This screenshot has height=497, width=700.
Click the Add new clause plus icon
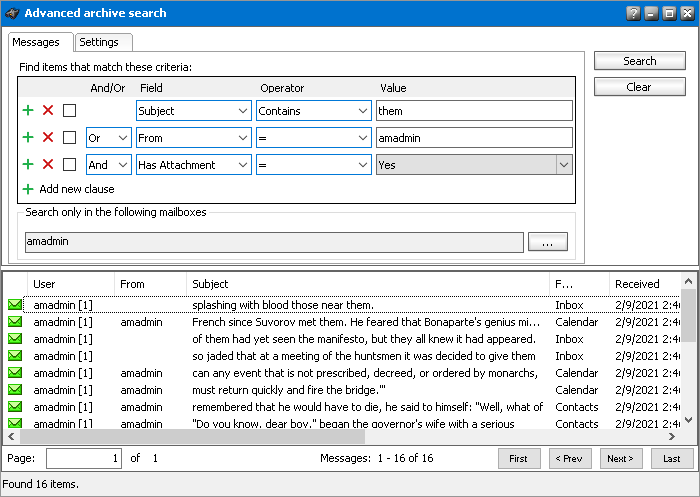point(28,189)
